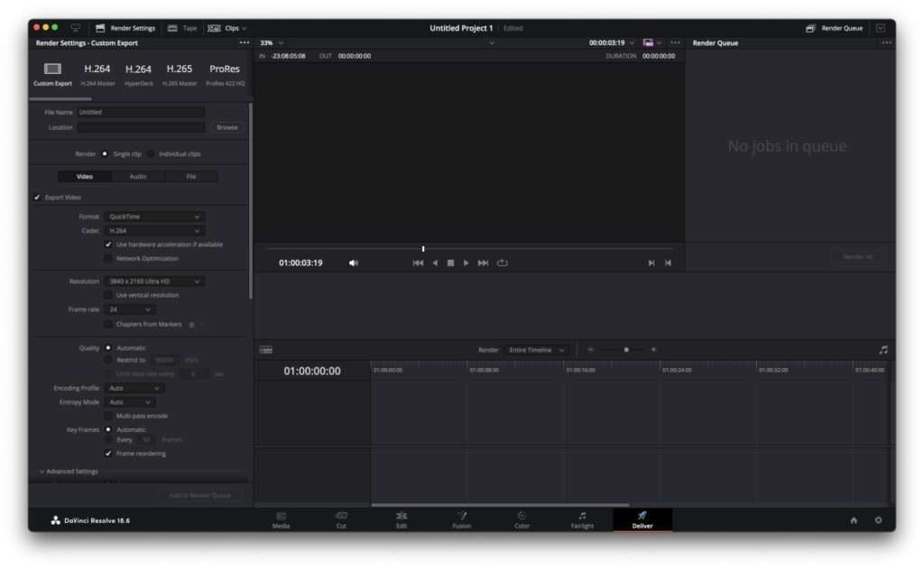Disable Frame reordering checkbox
Viewport: 924px width, 569px height.
click(x=108, y=454)
